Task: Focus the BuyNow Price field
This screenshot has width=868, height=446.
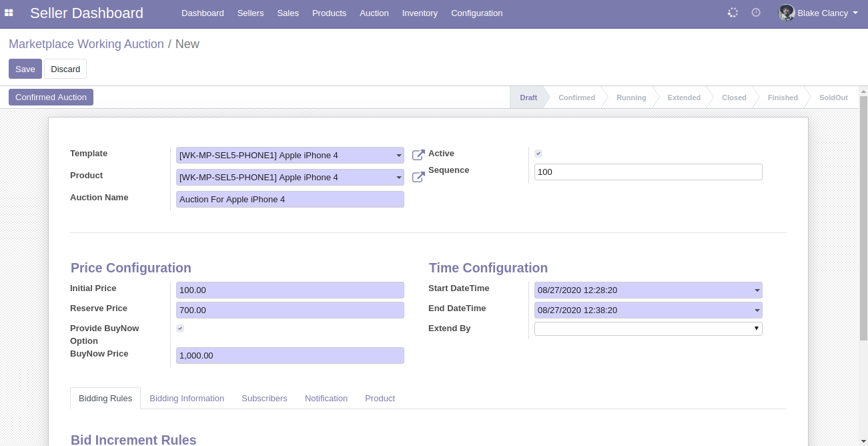Action: pyautogui.click(x=290, y=356)
